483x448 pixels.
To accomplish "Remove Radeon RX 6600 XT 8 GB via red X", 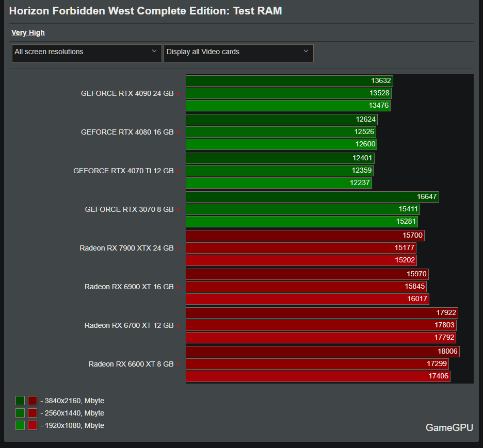I will tap(179, 364).
